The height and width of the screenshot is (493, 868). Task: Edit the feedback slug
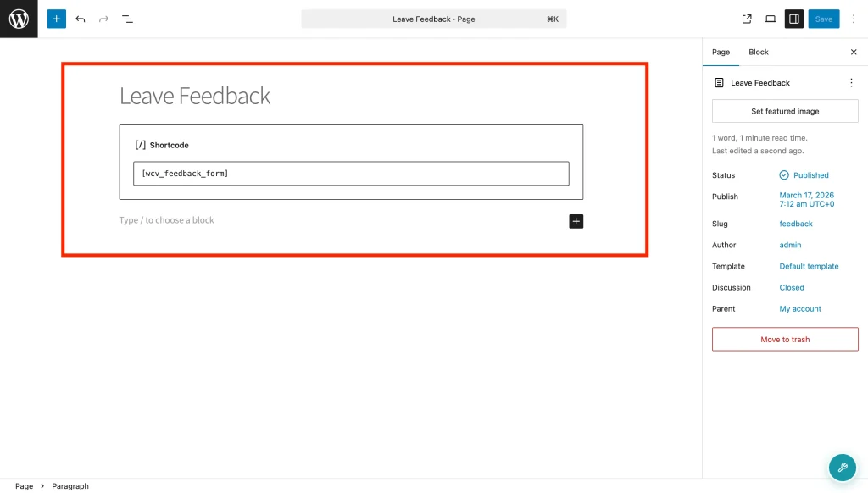coord(796,224)
